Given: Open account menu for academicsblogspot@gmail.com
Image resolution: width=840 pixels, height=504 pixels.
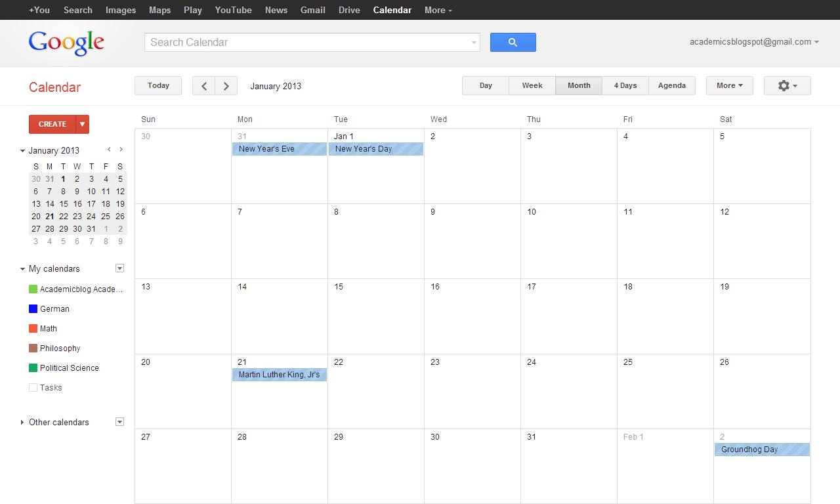Looking at the screenshot, I should pyautogui.click(x=754, y=41).
